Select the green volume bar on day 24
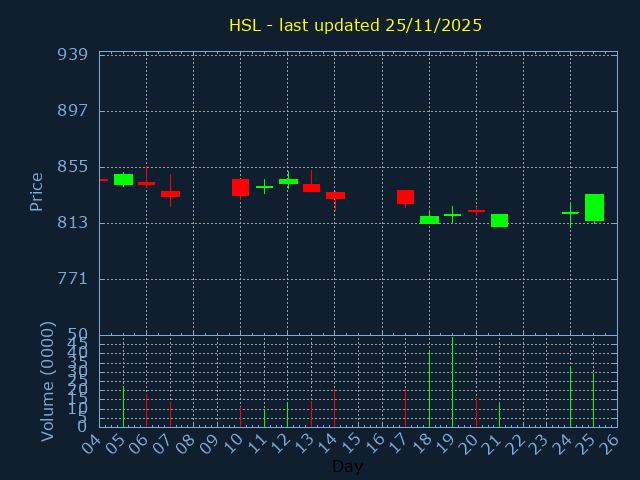Image resolution: width=640 pixels, height=480 pixels. coord(570,397)
